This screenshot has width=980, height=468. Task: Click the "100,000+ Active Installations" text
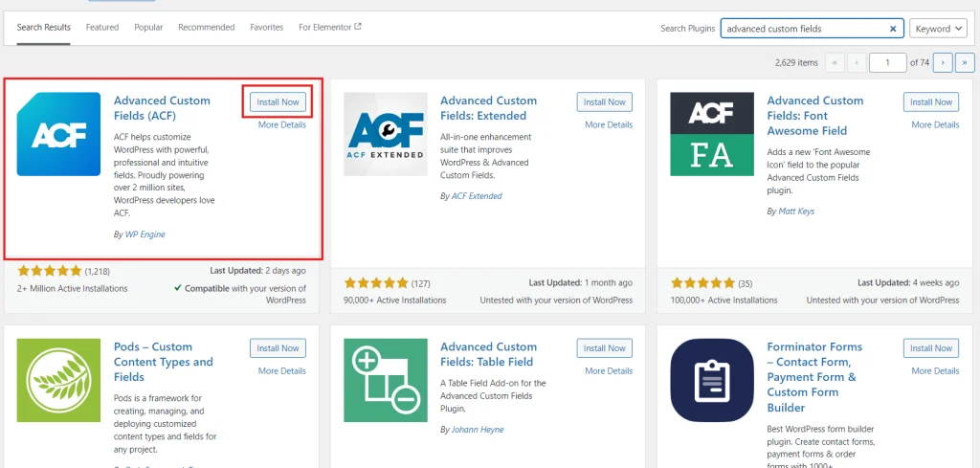(724, 300)
